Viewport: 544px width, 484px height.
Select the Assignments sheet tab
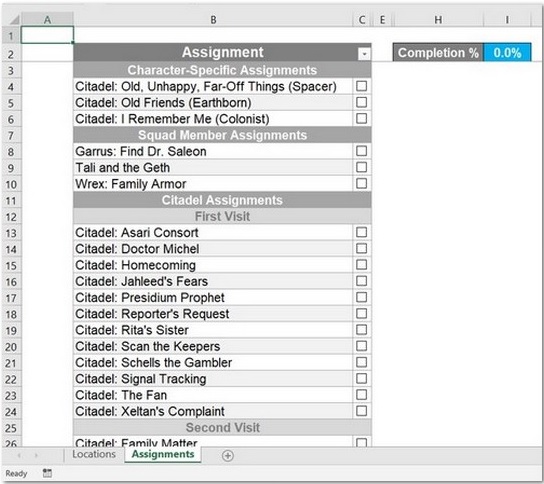pyautogui.click(x=163, y=454)
